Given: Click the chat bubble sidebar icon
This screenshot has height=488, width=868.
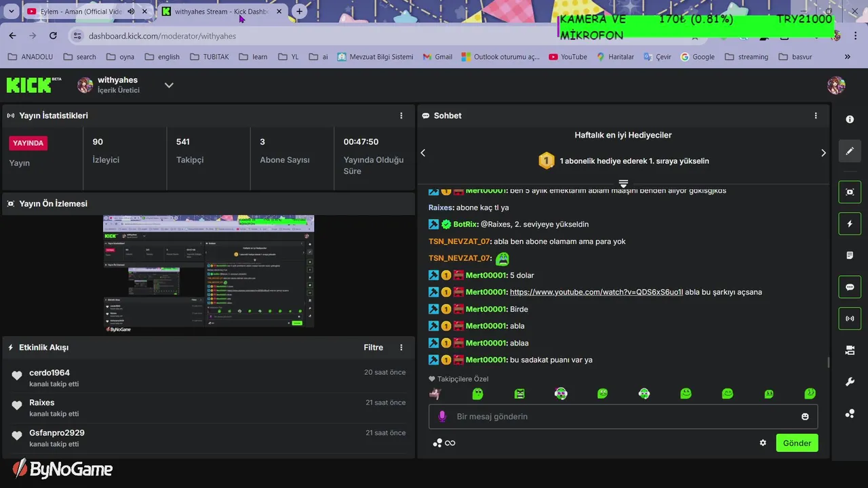Looking at the screenshot, I should click(850, 287).
